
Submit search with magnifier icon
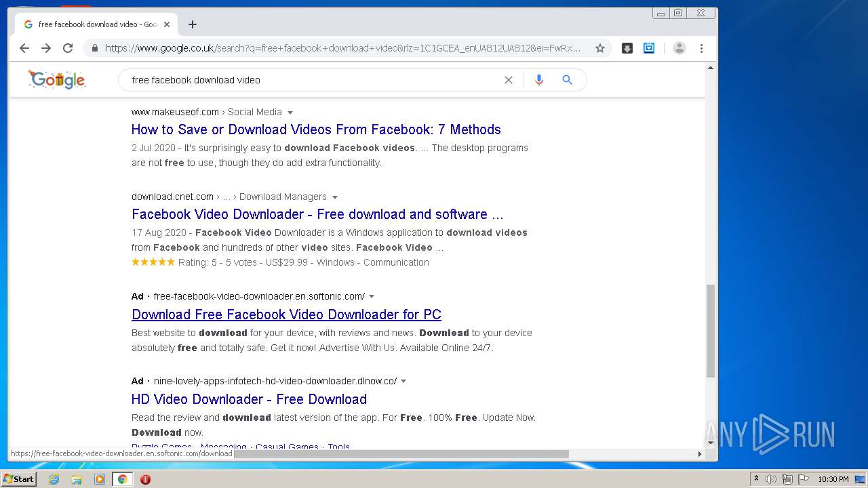[x=568, y=80]
